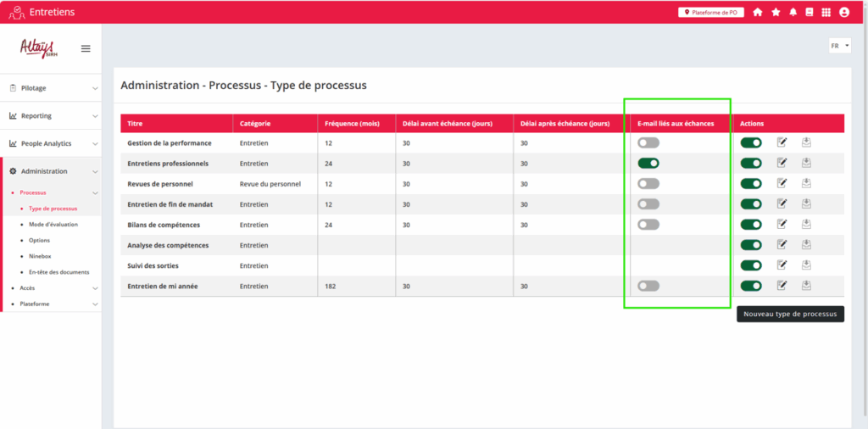Open favorites star icon in header
868x429 pixels.
[x=776, y=12]
